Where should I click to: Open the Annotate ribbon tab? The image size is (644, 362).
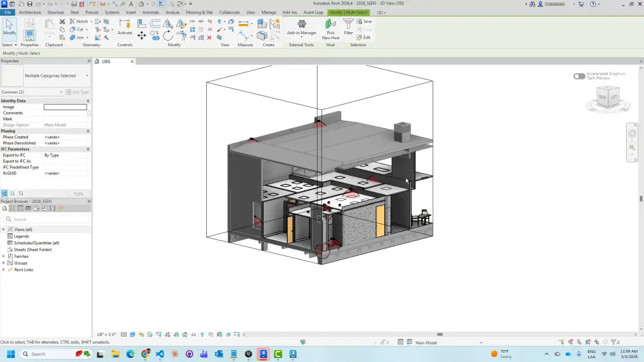(x=150, y=12)
